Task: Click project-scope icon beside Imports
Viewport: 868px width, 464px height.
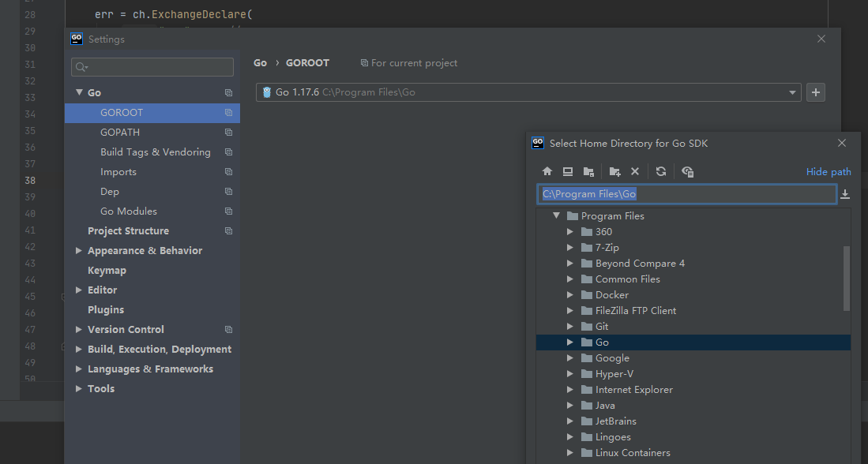Action: (x=228, y=172)
